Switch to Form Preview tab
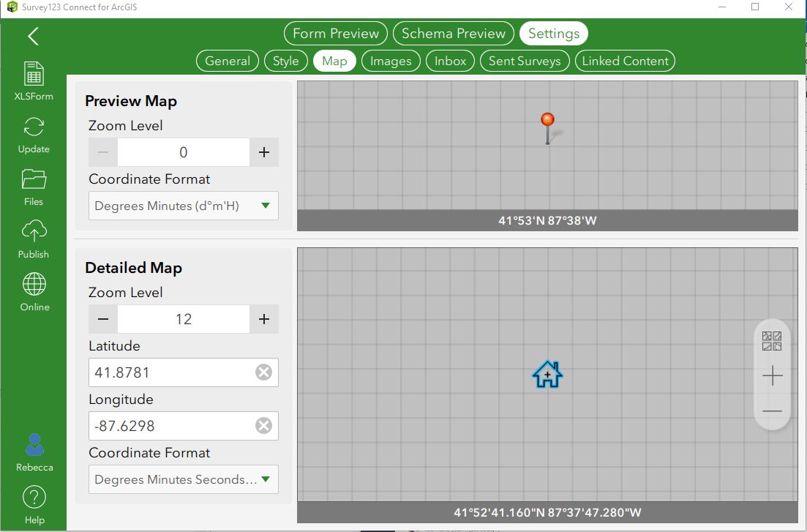The image size is (807, 532). [336, 34]
